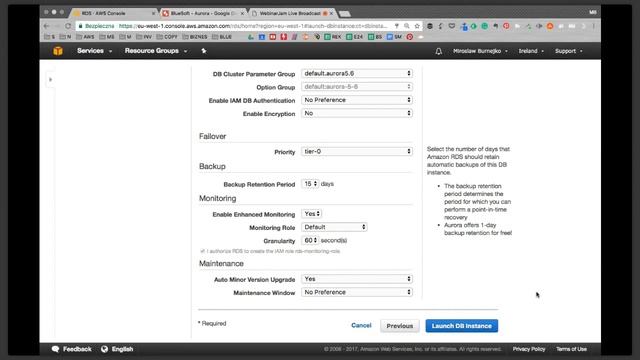Viewport: 640px width, 360px height.
Task: Open the Terms of Use link
Action: tap(571, 349)
